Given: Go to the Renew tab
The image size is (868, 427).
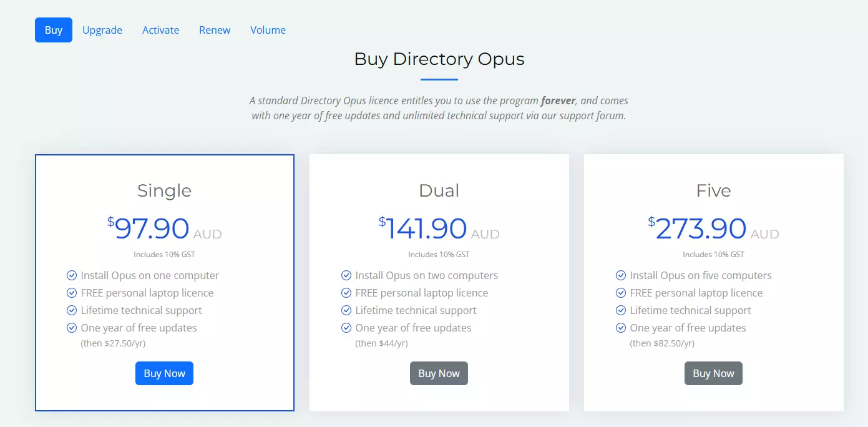Looking at the screenshot, I should coord(215,30).
